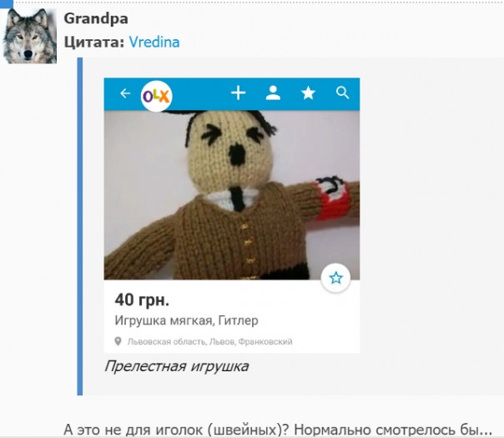
Task: Click the magnifier search icon
Action: click(x=343, y=93)
